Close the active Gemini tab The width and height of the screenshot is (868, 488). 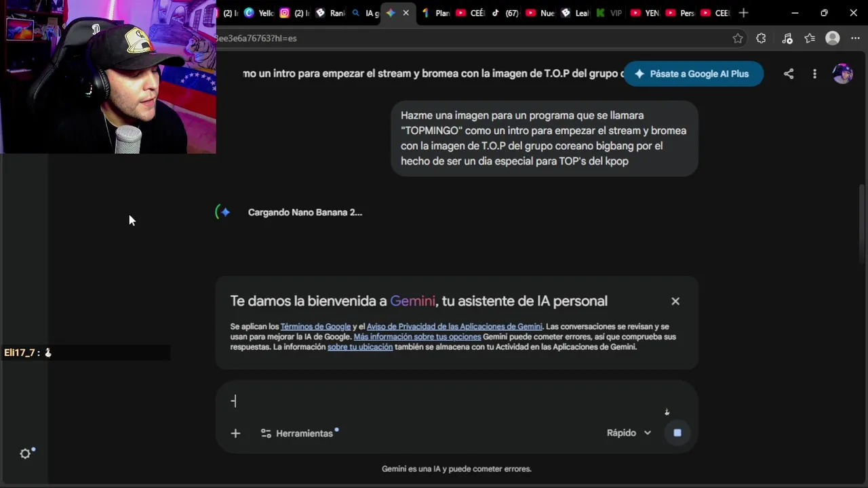[x=406, y=13]
